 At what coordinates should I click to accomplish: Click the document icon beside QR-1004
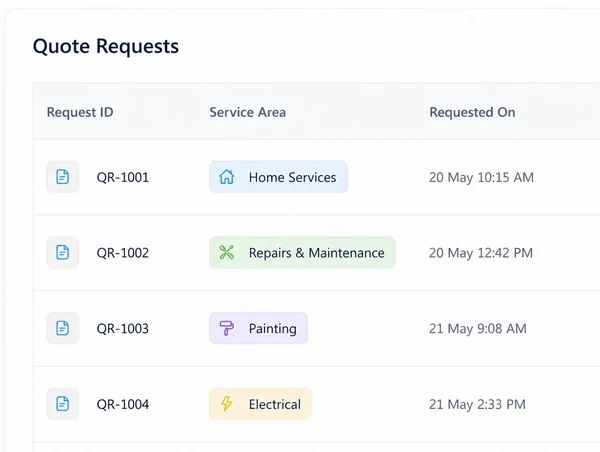[x=62, y=404]
